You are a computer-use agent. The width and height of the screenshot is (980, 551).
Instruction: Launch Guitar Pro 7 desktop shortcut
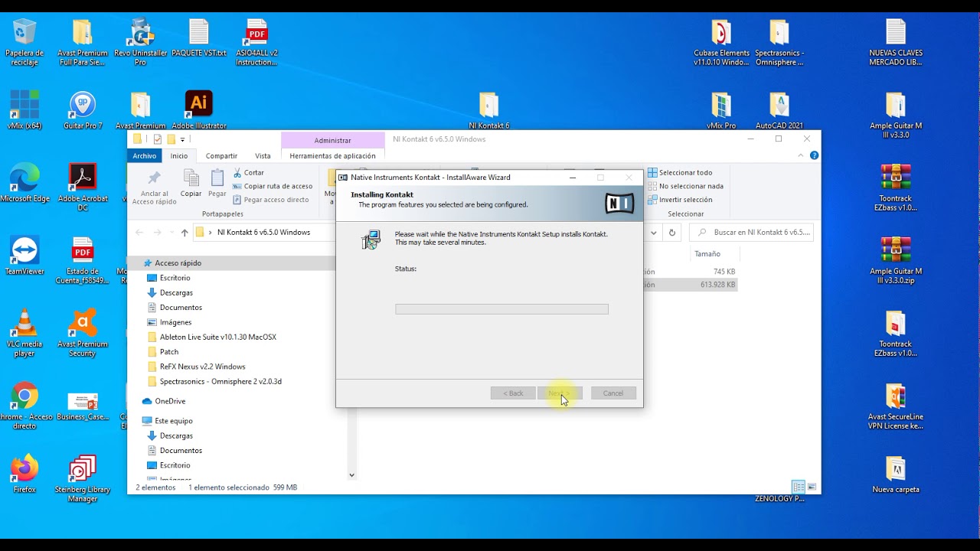[83, 110]
